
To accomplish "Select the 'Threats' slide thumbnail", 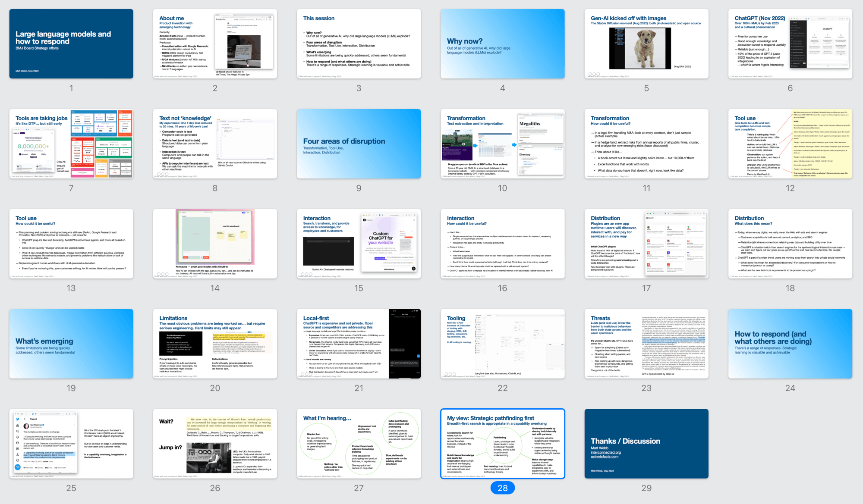I will tap(646, 344).
